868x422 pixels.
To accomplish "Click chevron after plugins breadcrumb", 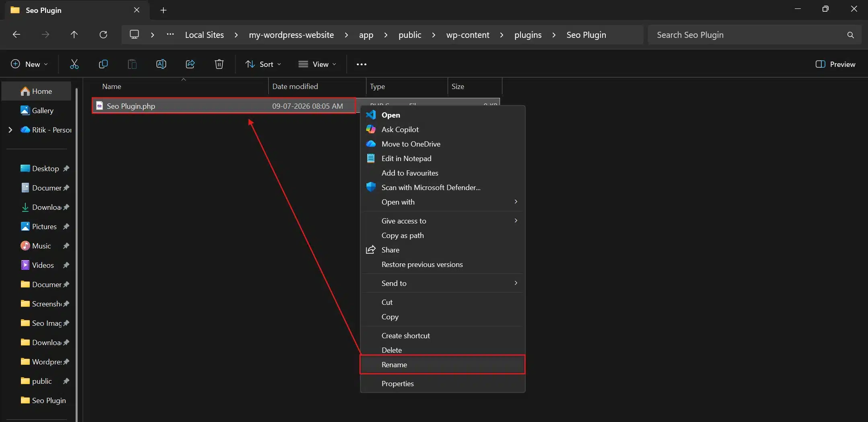I will (x=554, y=35).
